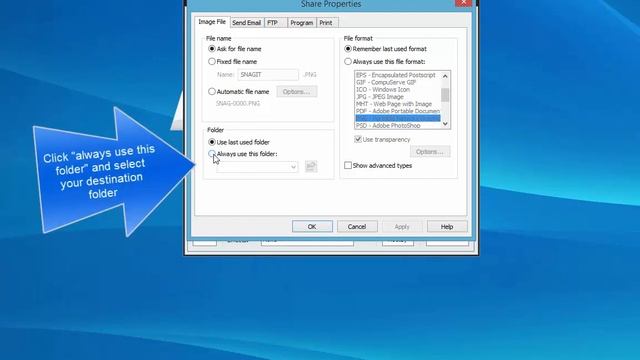Screen dimensions: 640x360
Task: Open Options next to Automatic file name
Action: click(297, 91)
